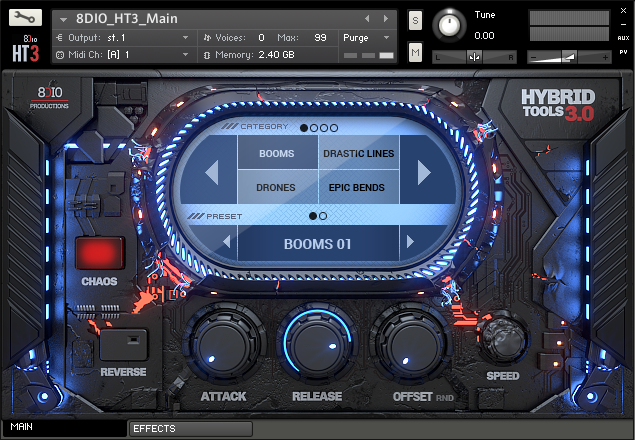The image size is (635, 440).
Task: Click the RELEASE knob
Action: (x=318, y=345)
